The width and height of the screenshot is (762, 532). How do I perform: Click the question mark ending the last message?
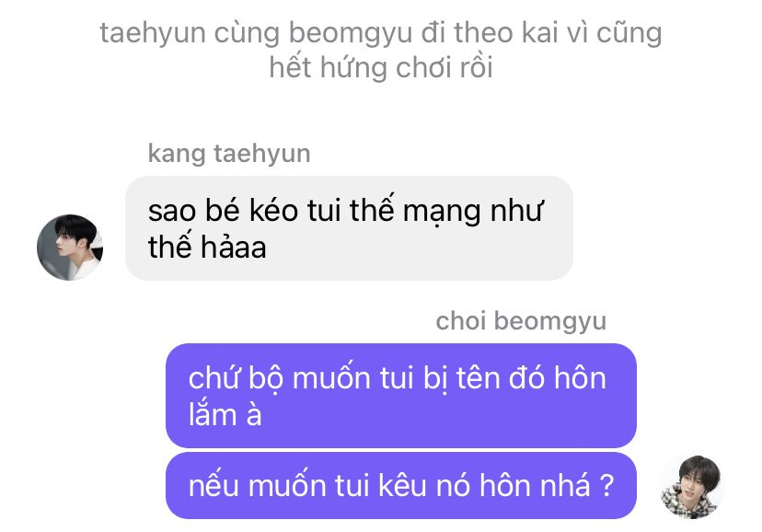[606, 486]
